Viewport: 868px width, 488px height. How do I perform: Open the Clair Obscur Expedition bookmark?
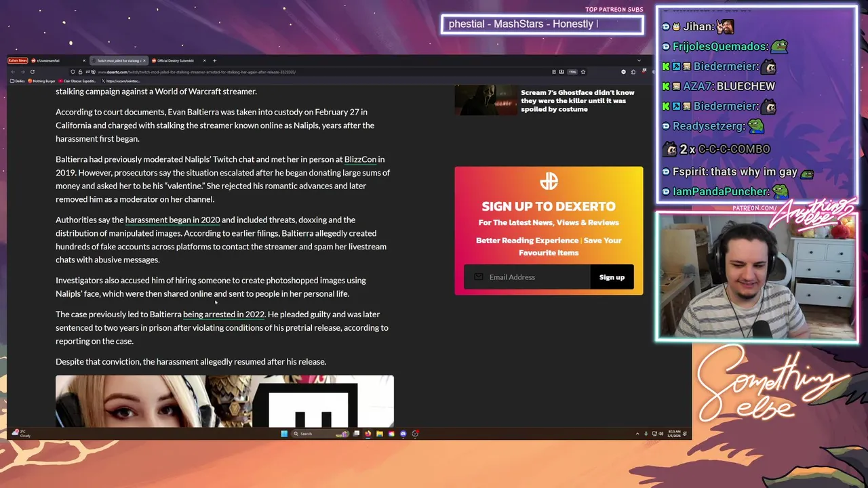pyautogui.click(x=77, y=81)
